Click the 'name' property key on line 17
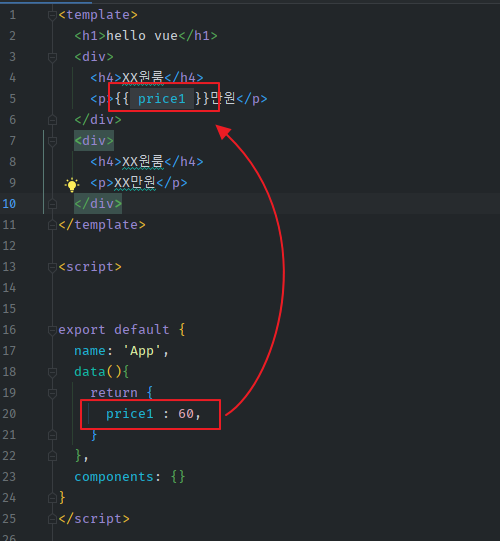500x541 pixels. tap(90, 351)
